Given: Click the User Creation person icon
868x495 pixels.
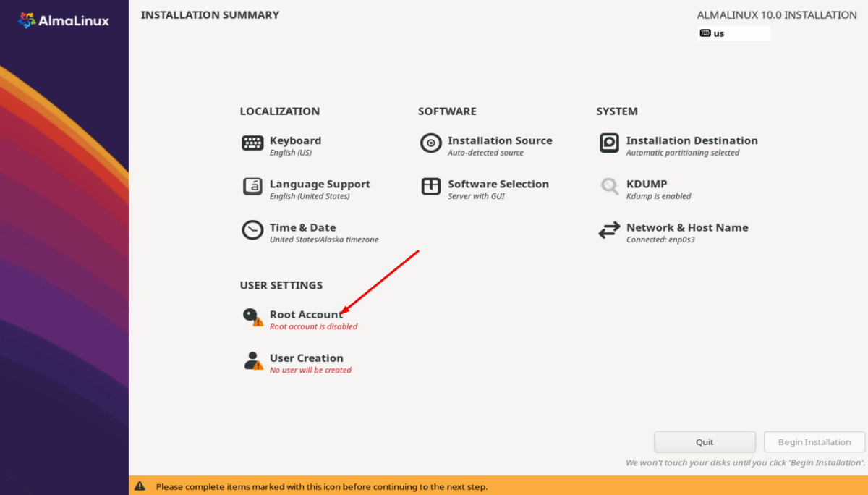Looking at the screenshot, I should 252,360.
